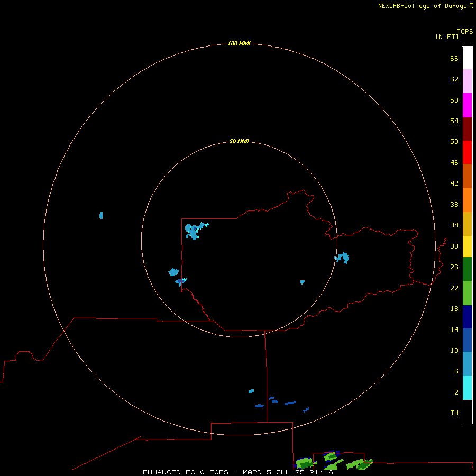This screenshot has width=476, height=476.
Task: Click the light blue 10 kft swatch
Action: point(467,363)
